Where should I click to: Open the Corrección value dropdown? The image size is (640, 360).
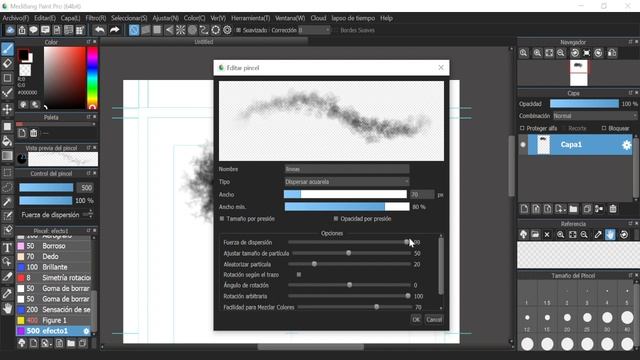click(x=314, y=30)
